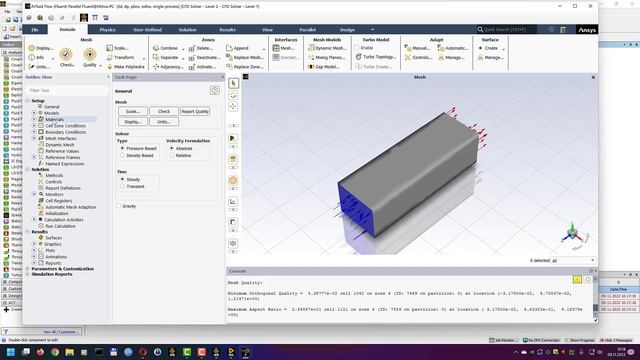This screenshot has width=640, height=360.
Task: Click the Transform mesh tool
Action: point(121,58)
